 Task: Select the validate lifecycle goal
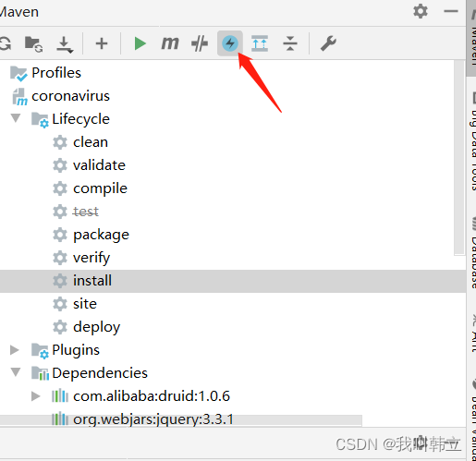tap(99, 165)
